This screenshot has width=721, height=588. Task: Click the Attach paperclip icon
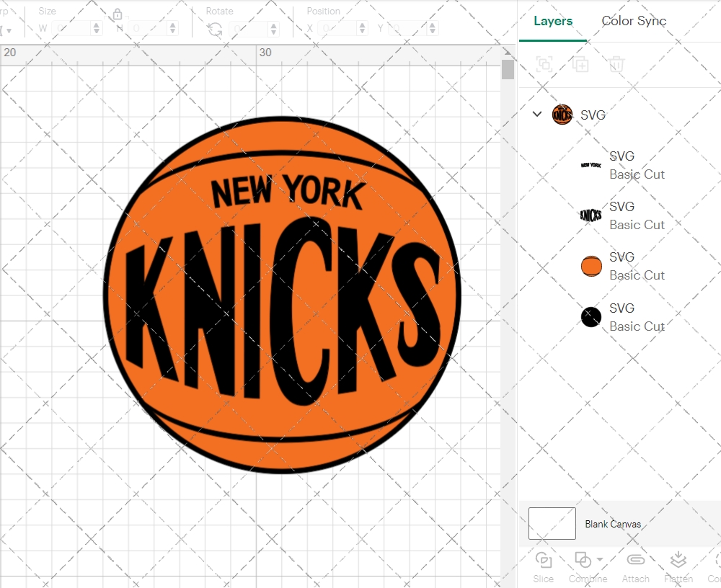pos(635,559)
